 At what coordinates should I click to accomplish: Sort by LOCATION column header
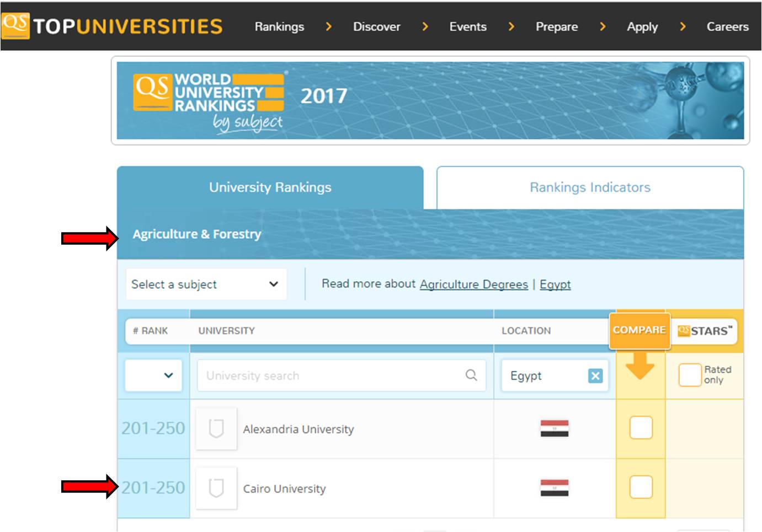click(x=526, y=331)
